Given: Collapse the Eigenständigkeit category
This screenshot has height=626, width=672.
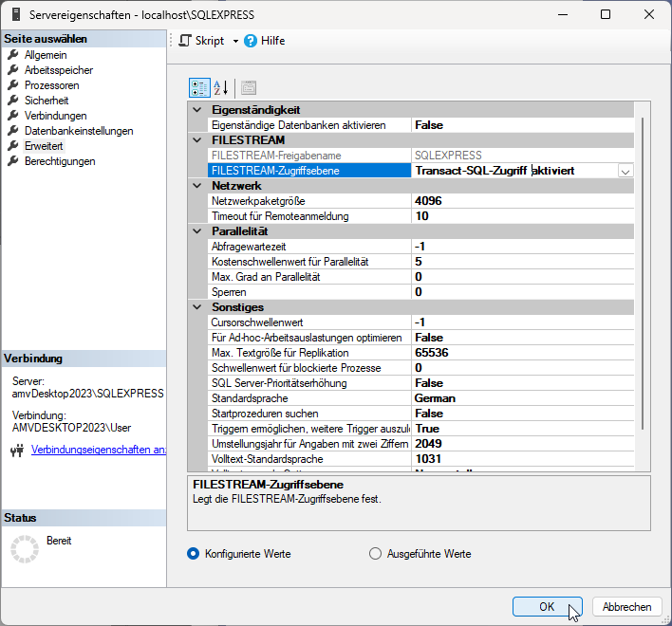Looking at the screenshot, I should 197,110.
